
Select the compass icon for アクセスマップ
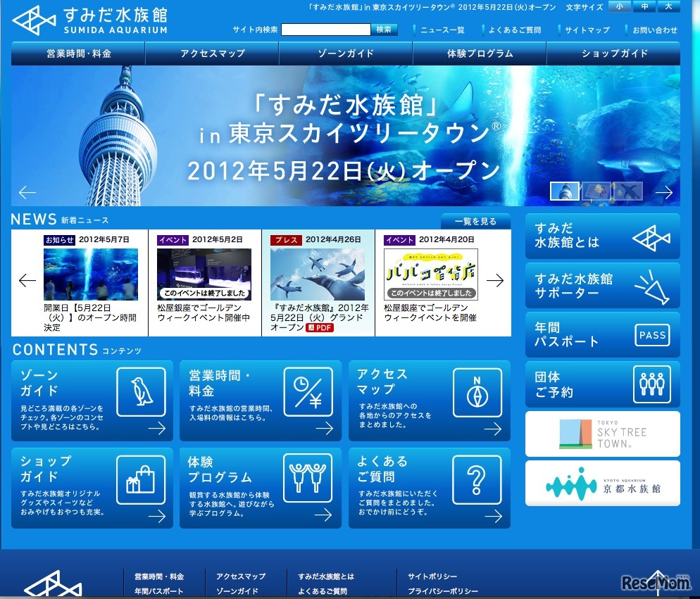click(477, 391)
